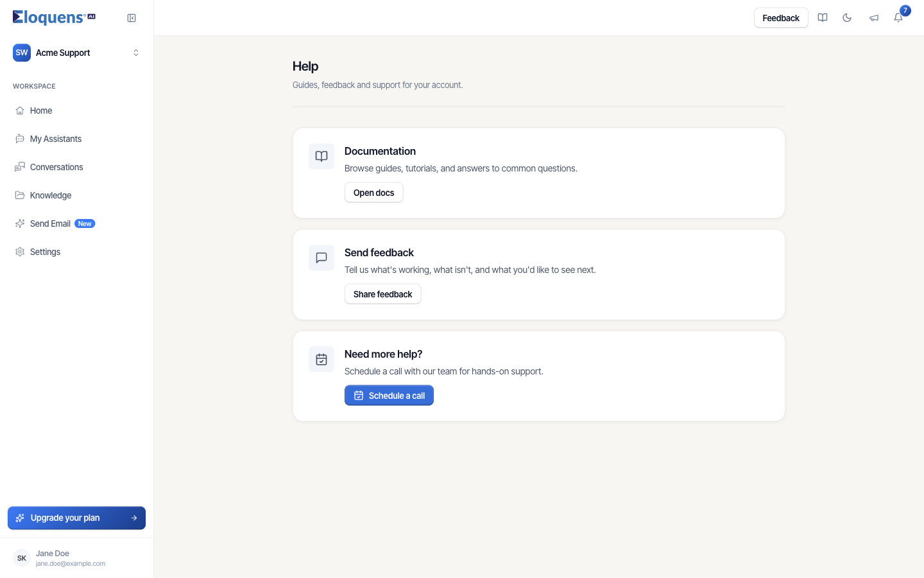
Task: Click the Eloquens AI logo
Action: [x=54, y=17]
